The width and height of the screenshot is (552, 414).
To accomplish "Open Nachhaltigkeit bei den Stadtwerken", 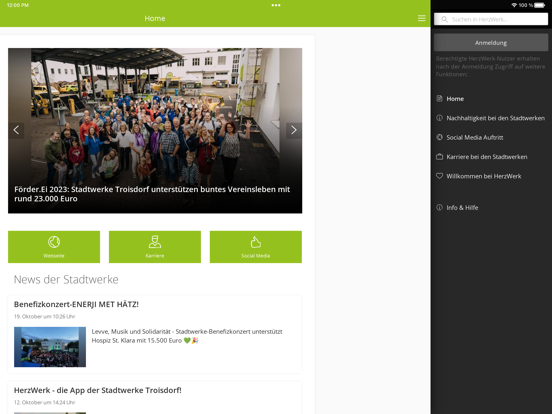I will (x=491, y=118).
